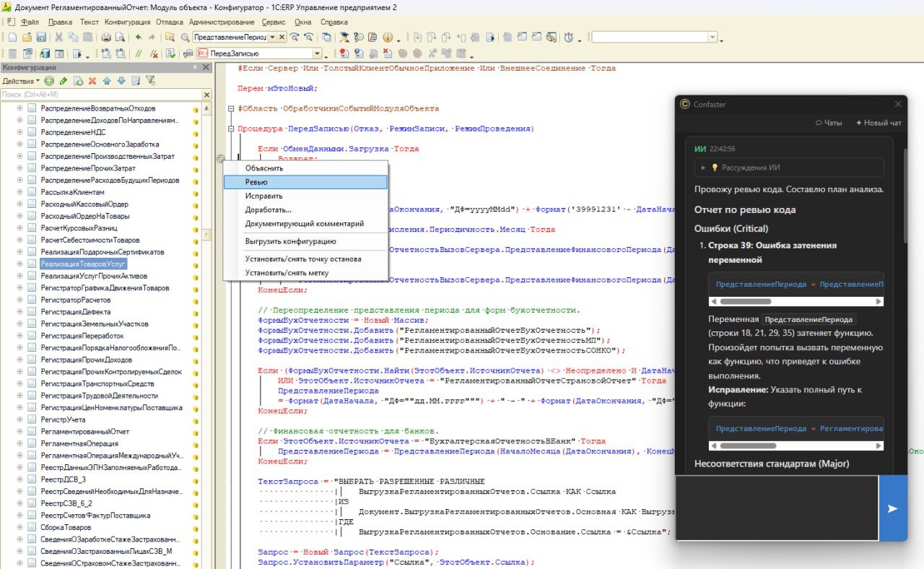This screenshot has height=569, width=924.
Task: Open the Отладка menu
Action: [170, 22]
